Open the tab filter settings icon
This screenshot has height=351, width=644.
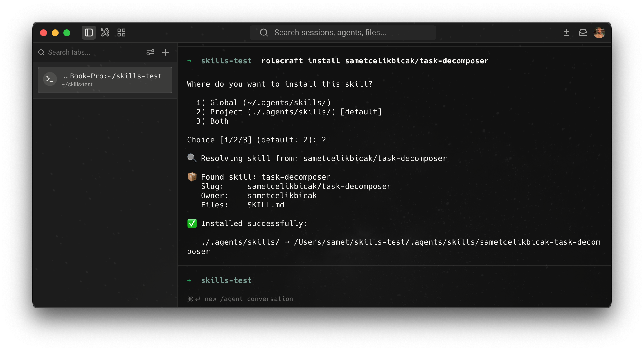[150, 52]
